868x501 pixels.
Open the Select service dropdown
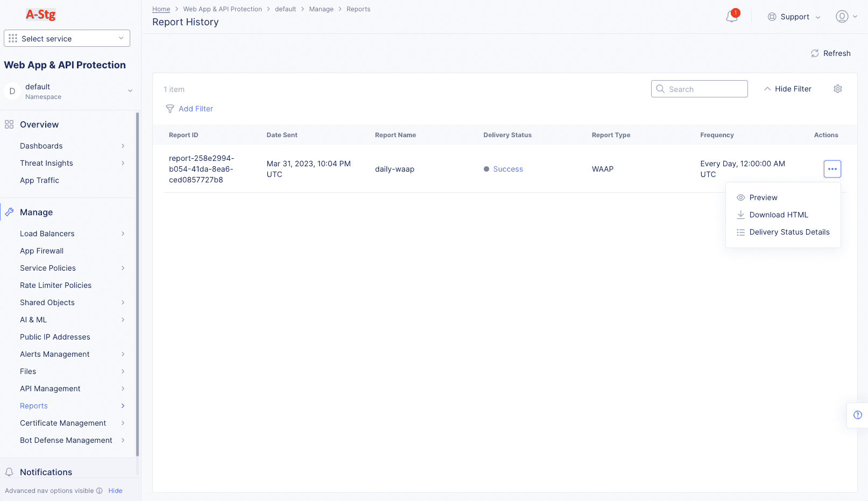click(67, 38)
